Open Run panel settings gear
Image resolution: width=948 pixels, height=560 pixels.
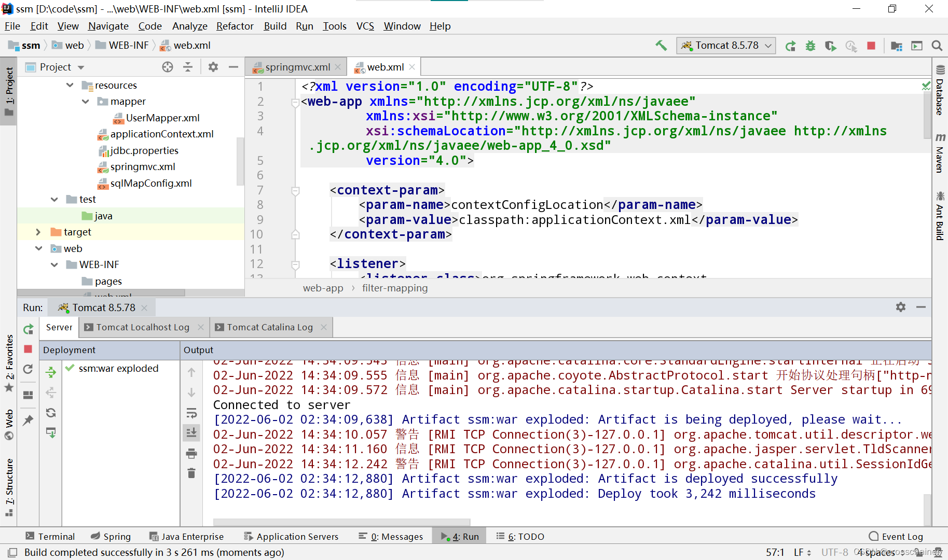[901, 307]
